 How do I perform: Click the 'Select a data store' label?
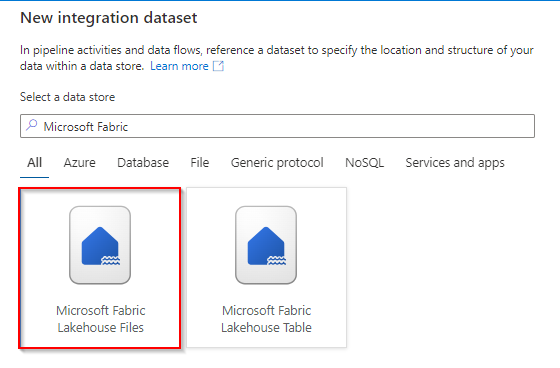click(x=68, y=97)
